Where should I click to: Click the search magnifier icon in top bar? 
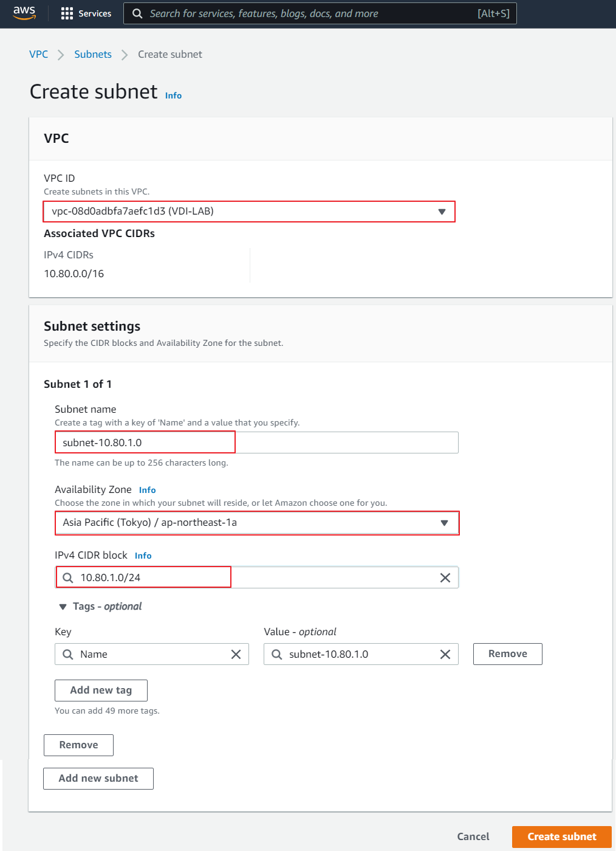coord(138,13)
